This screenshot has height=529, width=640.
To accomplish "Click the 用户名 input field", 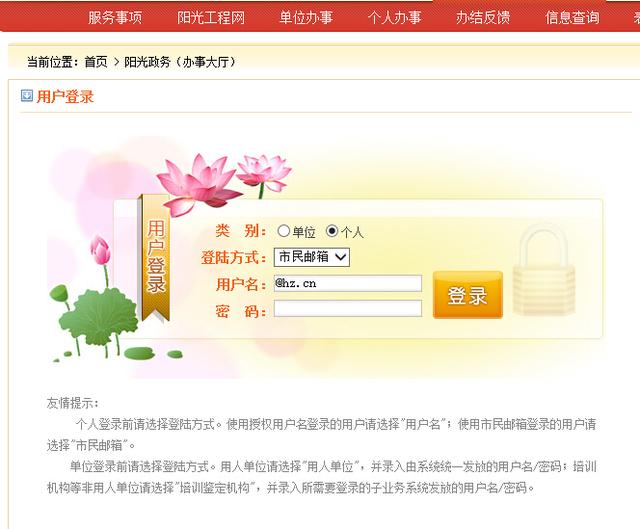I will (348, 283).
